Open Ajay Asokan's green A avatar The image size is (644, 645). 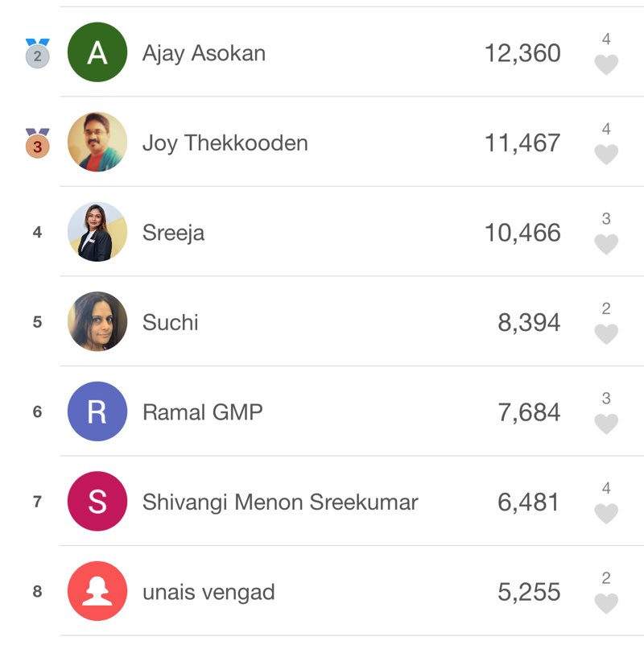[97, 52]
